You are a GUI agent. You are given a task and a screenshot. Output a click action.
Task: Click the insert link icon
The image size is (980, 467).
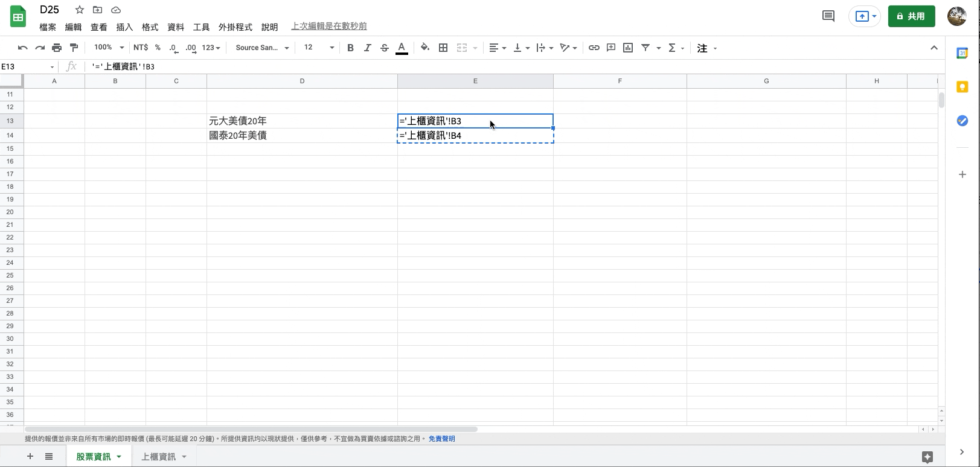tap(594, 48)
